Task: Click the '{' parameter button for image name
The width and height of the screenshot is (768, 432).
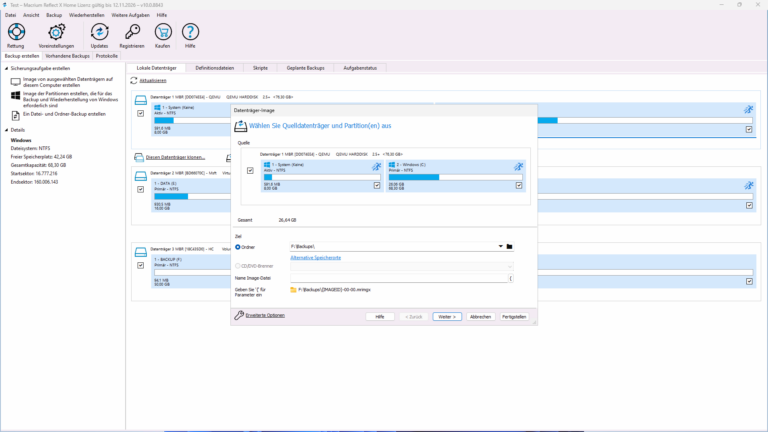Action: click(510, 278)
